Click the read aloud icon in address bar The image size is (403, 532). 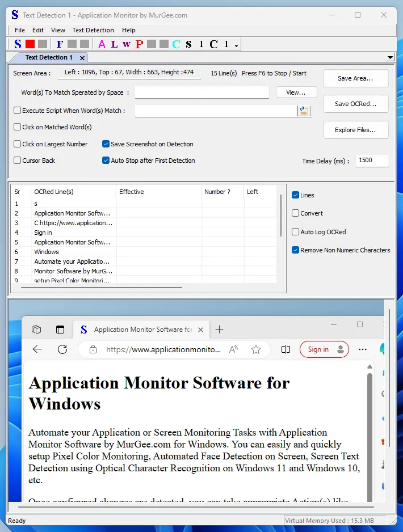[x=234, y=349]
